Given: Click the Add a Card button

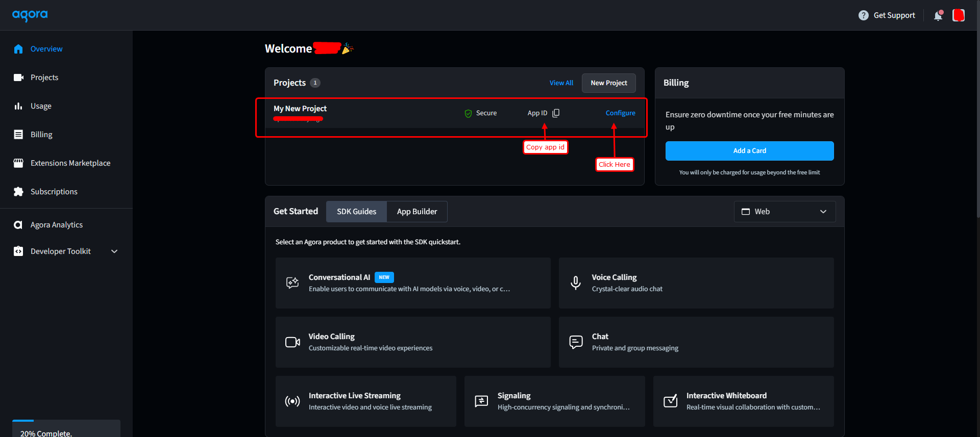Looking at the screenshot, I should 749,151.
